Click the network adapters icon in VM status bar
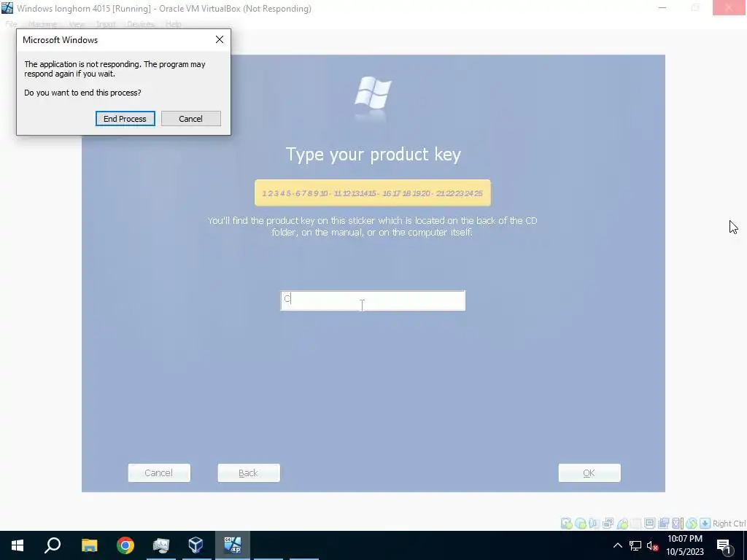 [x=608, y=524]
